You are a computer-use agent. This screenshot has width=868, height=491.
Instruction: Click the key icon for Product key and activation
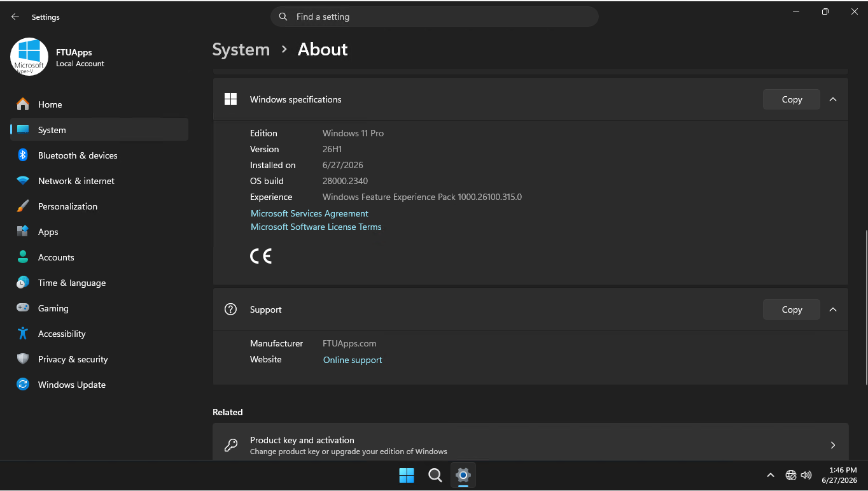(x=230, y=445)
